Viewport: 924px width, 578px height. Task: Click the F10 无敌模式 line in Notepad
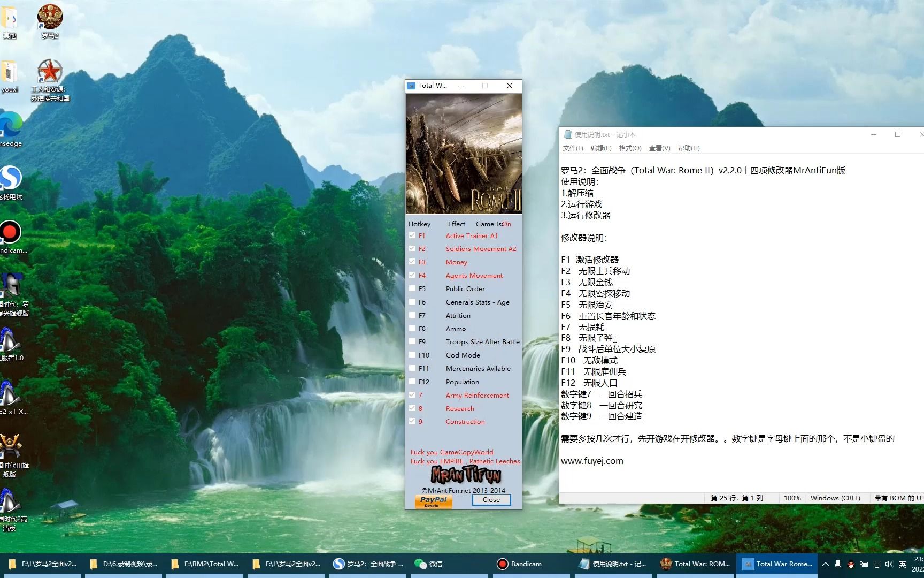click(589, 360)
